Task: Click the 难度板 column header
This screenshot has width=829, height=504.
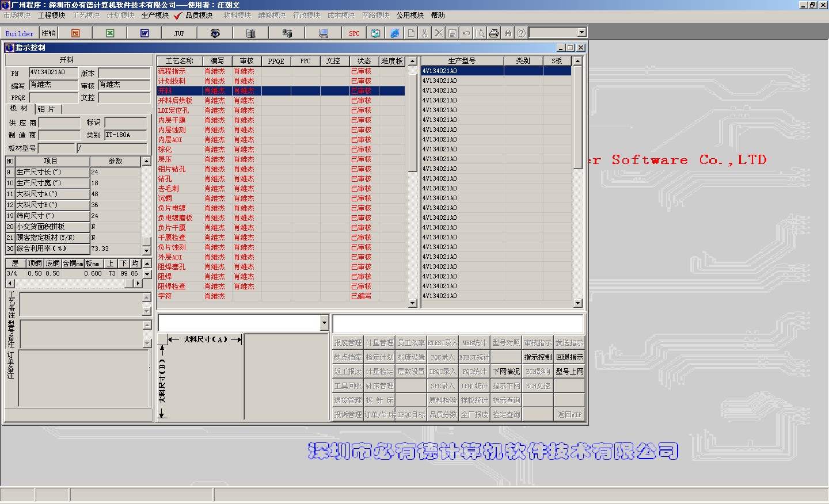Action: (392, 61)
